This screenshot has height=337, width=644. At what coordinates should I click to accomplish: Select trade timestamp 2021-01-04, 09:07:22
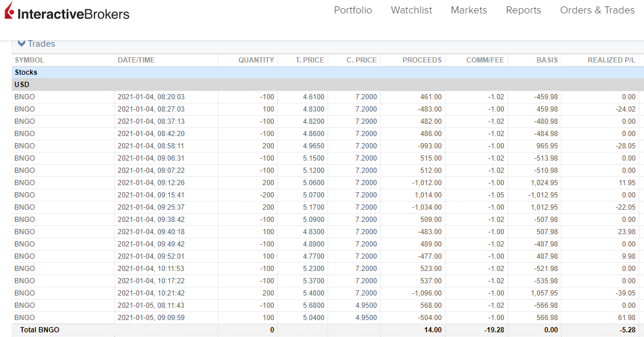(x=151, y=171)
